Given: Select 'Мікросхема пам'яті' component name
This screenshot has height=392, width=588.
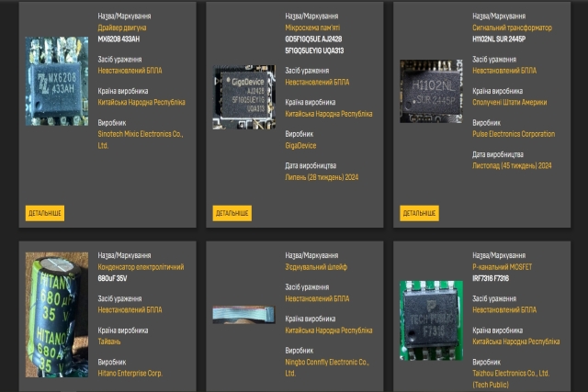Looking at the screenshot, I should 312,28.
